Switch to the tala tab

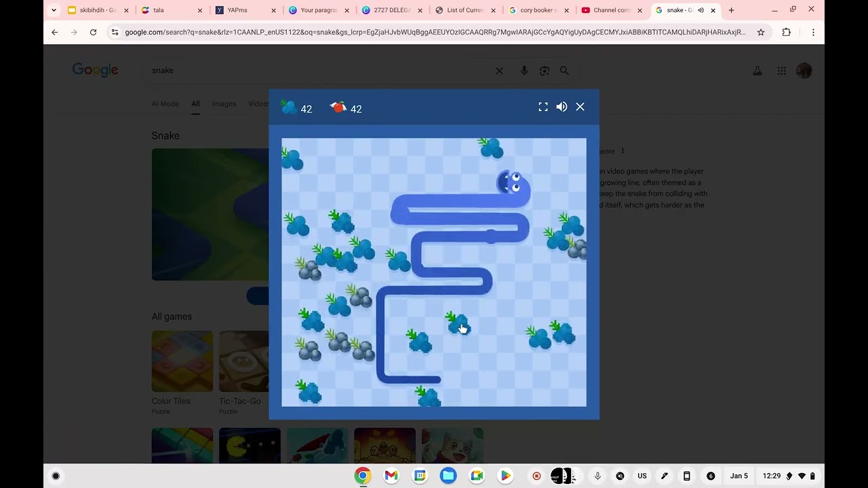pyautogui.click(x=171, y=10)
